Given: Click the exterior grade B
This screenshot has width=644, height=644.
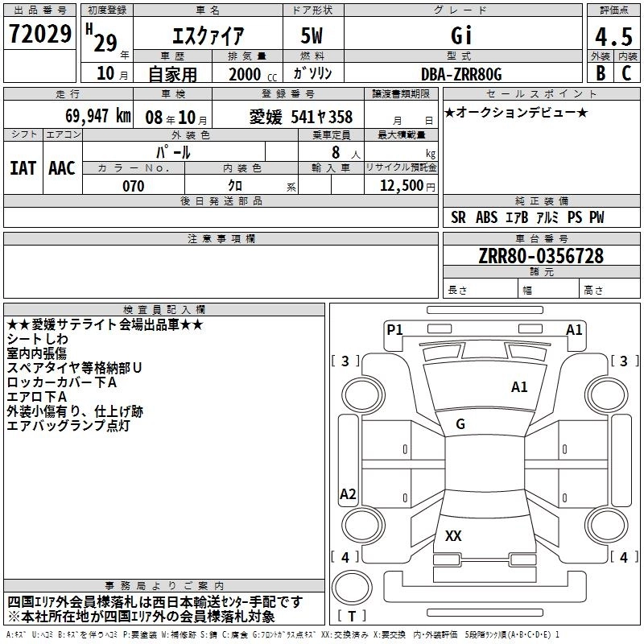Looking at the screenshot, I should point(600,72).
